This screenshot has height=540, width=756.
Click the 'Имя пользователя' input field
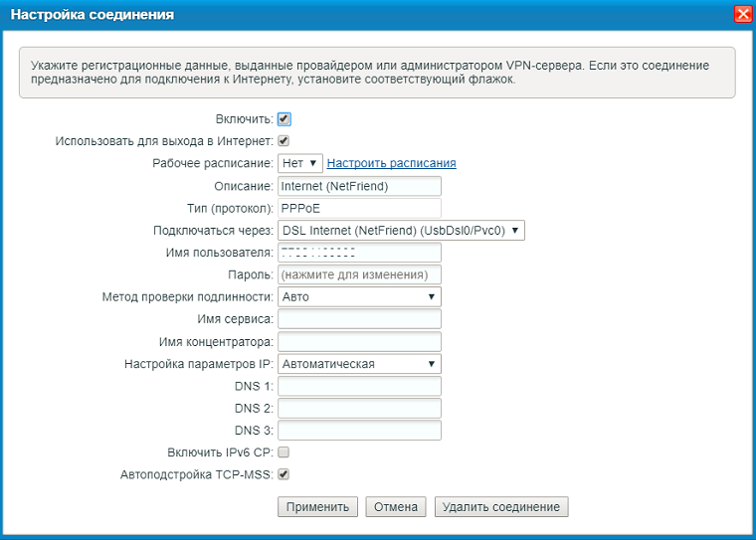[359, 253]
